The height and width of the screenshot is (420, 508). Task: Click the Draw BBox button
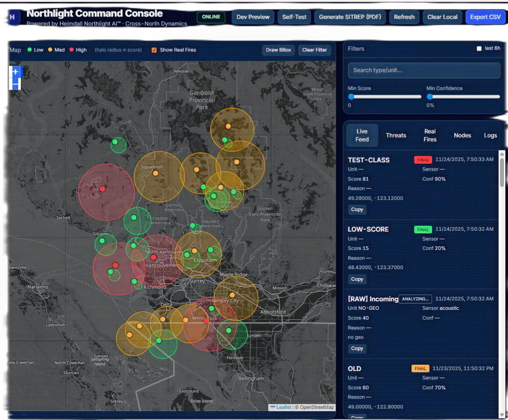(278, 50)
